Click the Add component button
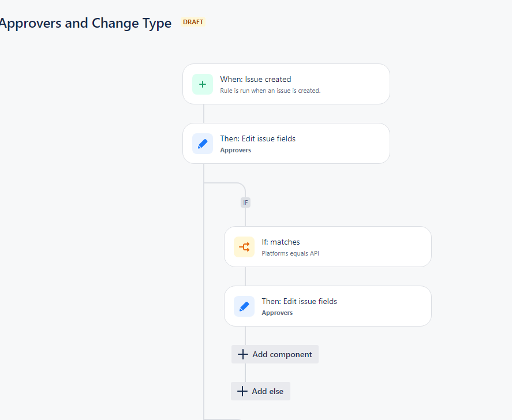The width and height of the screenshot is (512, 420). click(x=275, y=354)
